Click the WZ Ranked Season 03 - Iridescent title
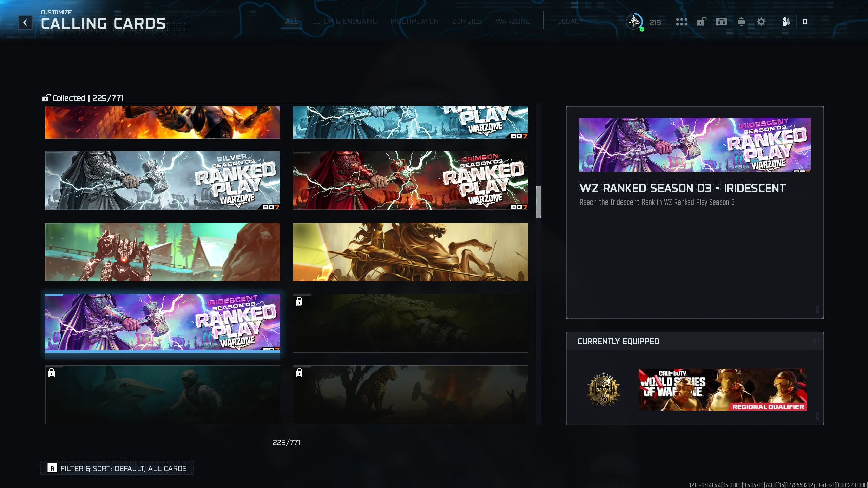The image size is (868, 488). (683, 188)
